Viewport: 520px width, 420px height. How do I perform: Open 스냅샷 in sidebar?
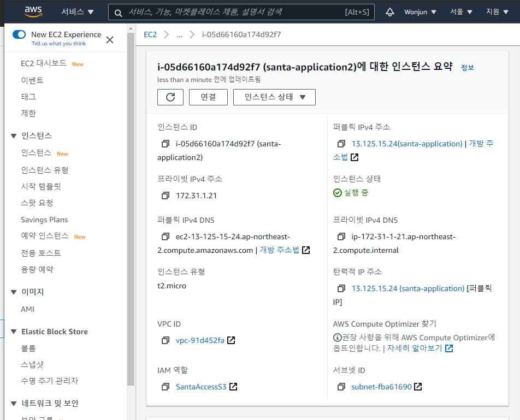coord(32,365)
